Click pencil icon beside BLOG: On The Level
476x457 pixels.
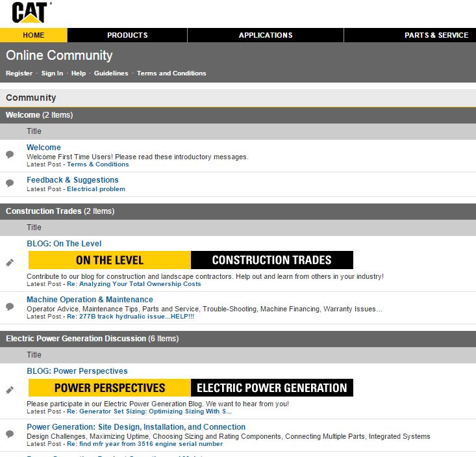pos(10,263)
